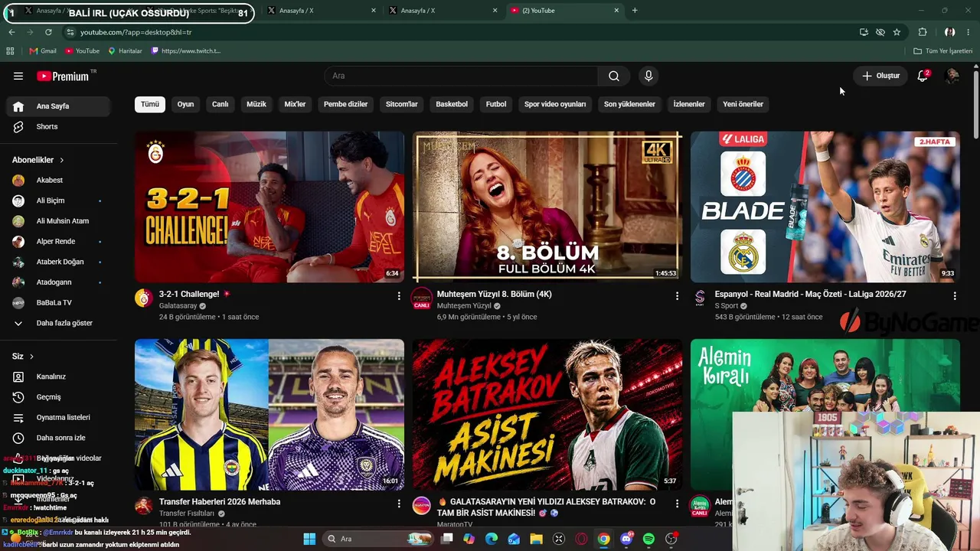Go back with the browser back arrow
Viewport: 980px width, 551px height.
(11, 32)
